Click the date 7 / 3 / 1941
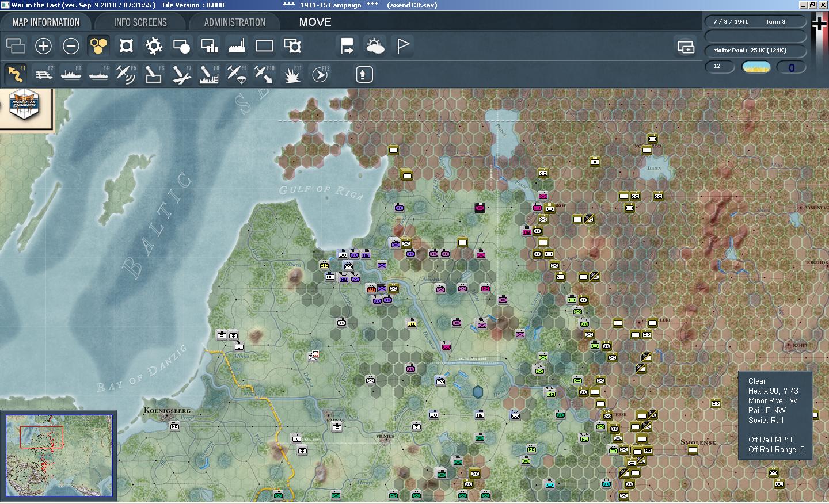 click(x=731, y=22)
